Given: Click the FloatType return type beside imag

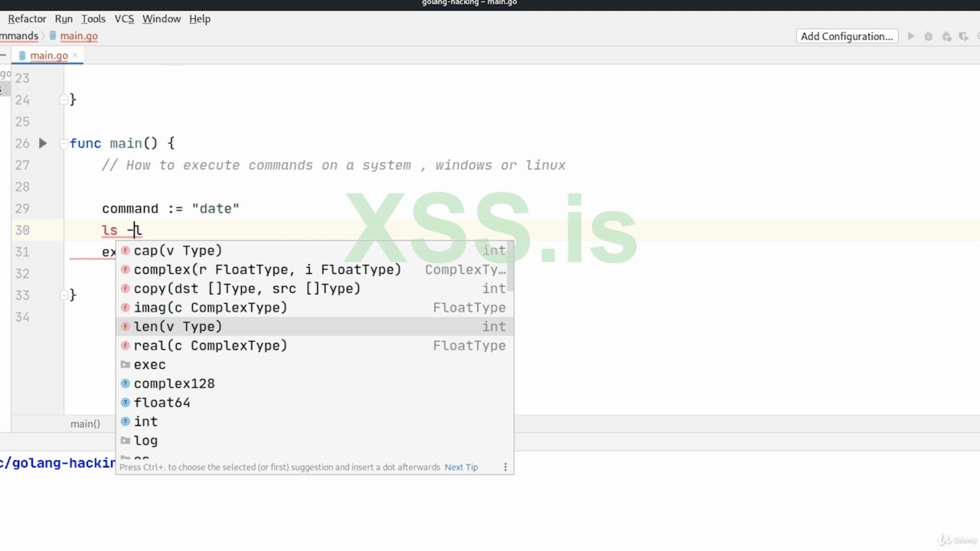Looking at the screenshot, I should pos(469,308).
